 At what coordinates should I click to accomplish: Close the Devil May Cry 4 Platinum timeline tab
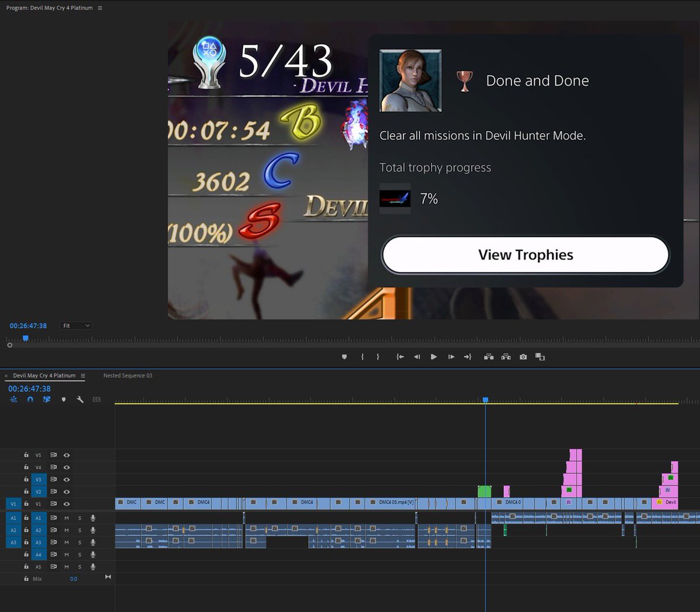click(6, 376)
